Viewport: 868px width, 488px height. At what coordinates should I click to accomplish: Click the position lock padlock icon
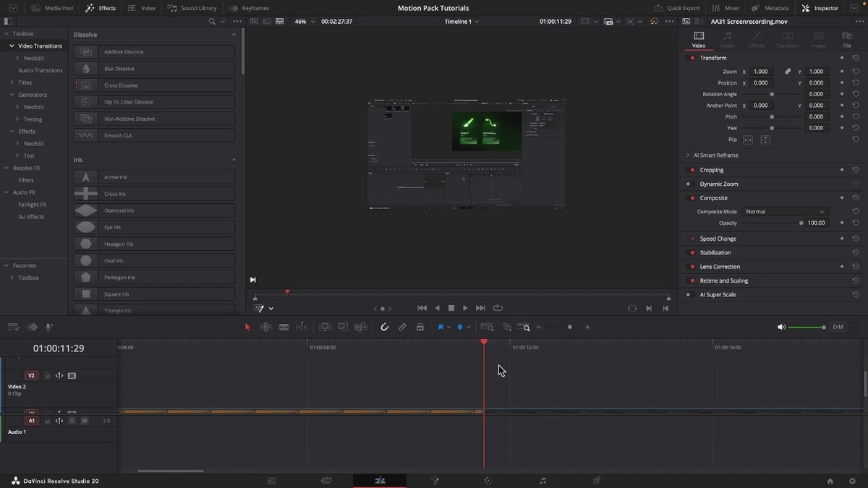pos(420,328)
